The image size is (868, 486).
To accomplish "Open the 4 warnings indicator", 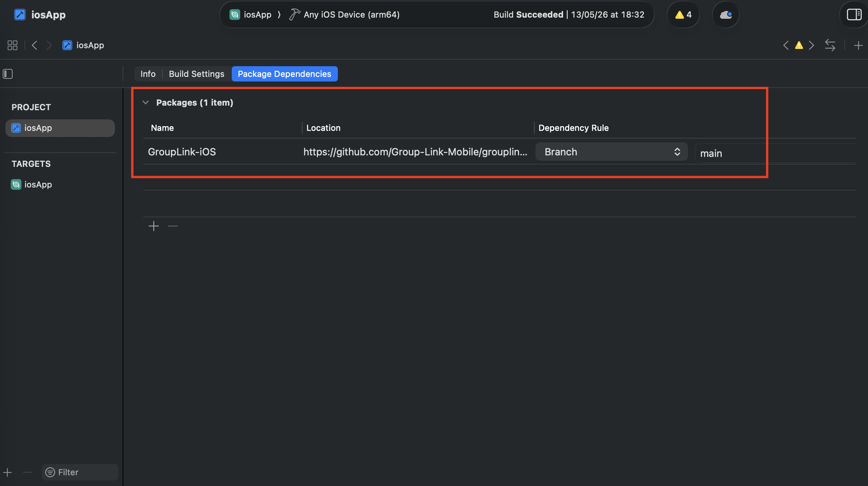I will point(683,15).
